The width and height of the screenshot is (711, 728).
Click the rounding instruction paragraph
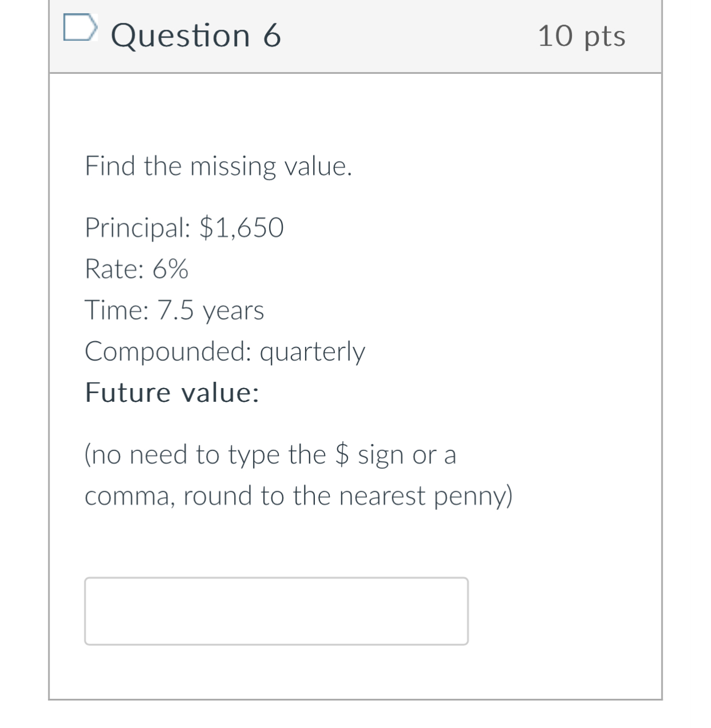299,475
